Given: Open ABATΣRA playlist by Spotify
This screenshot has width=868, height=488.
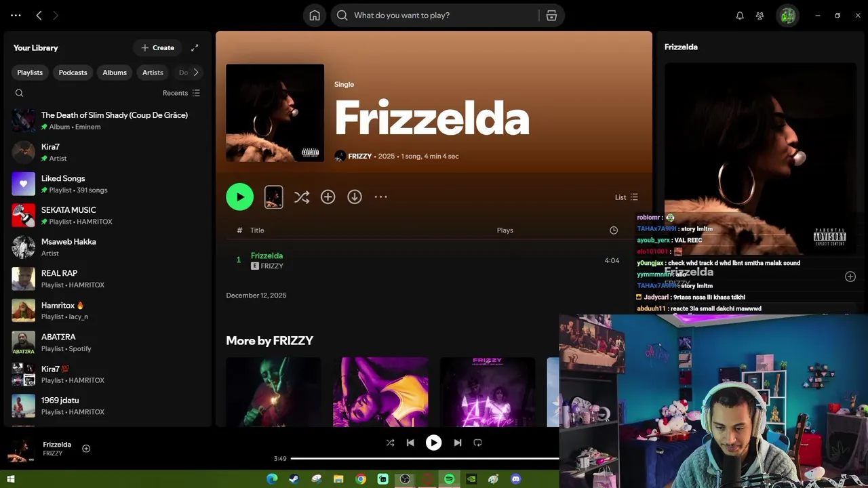Looking at the screenshot, I should point(108,342).
